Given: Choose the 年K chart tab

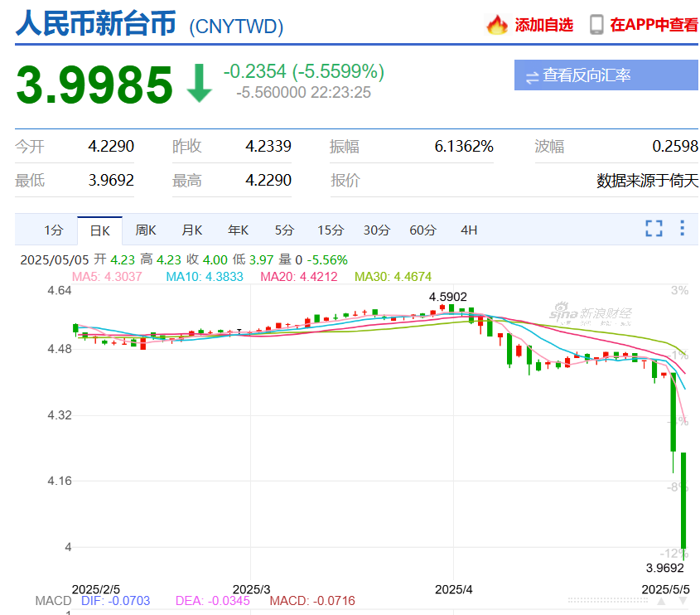Looking at the screenshot, I should click(238, 230).
